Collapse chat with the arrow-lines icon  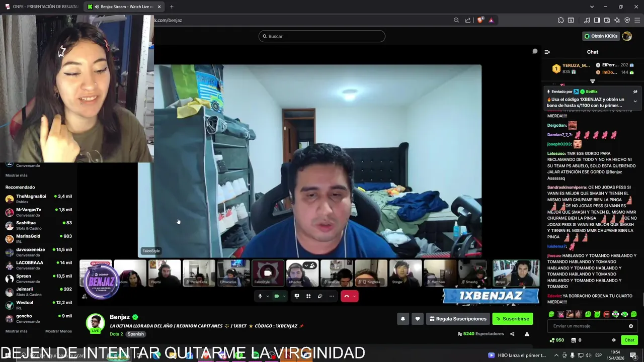pyautogui.click(x=547, y=52)
